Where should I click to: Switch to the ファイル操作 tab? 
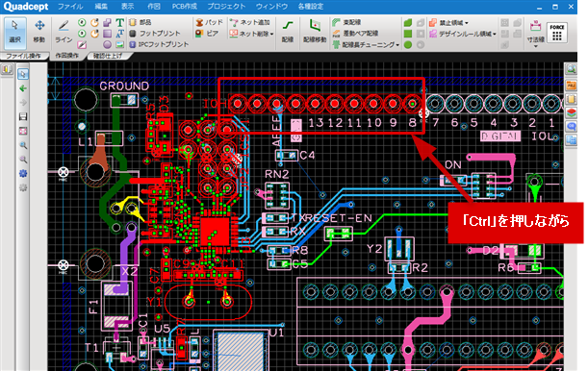pos(23,56)
